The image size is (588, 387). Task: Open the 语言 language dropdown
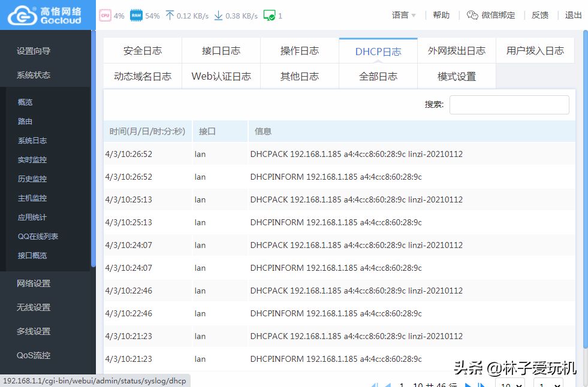404,15
